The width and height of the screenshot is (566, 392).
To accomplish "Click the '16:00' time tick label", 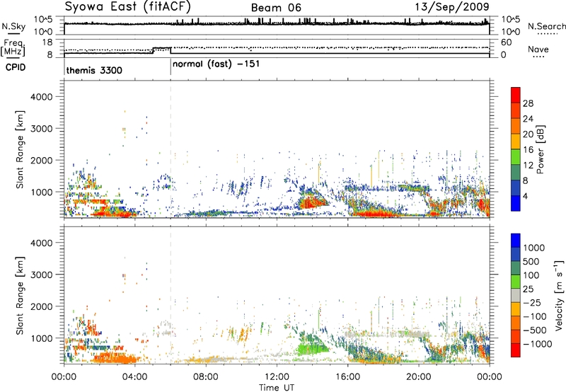I will (x=347, y=377).
